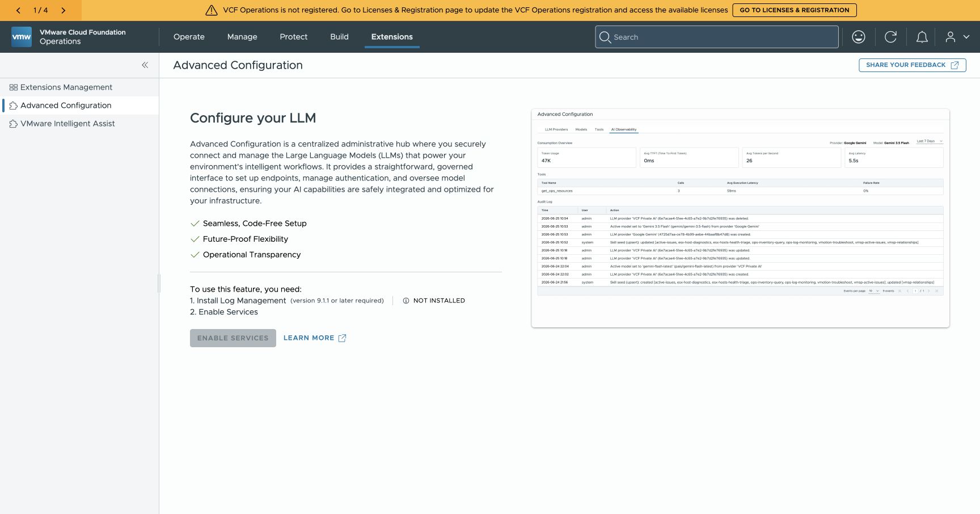The image size is (980, 514).
Task: Select VMware Intelligent Assist in sidebar
Action: pos(79,124)
